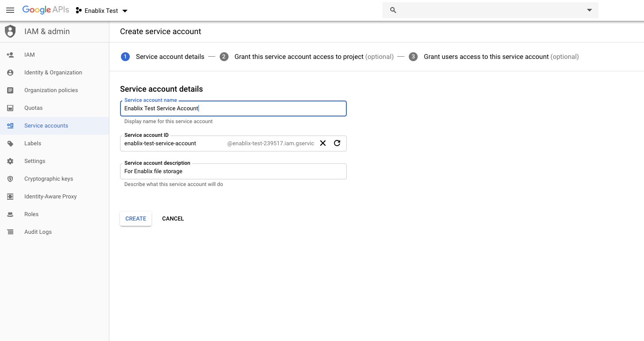
Task: Select Grant users access step
Action: [501, 57]
